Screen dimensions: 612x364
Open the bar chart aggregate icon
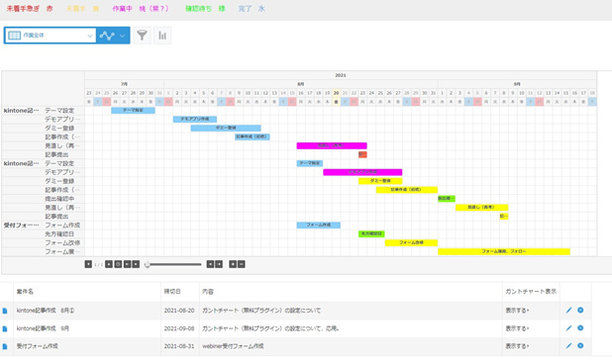point(162,36)
